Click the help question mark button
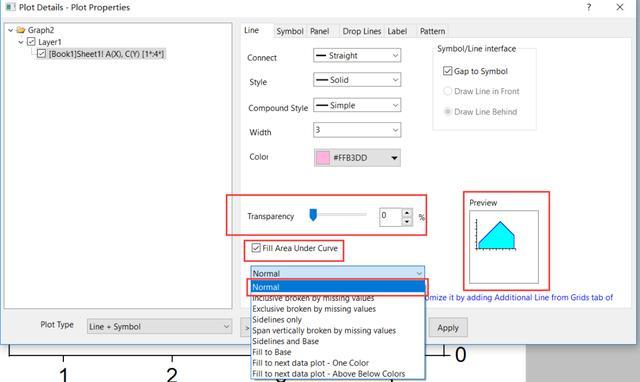 [589, 7]
